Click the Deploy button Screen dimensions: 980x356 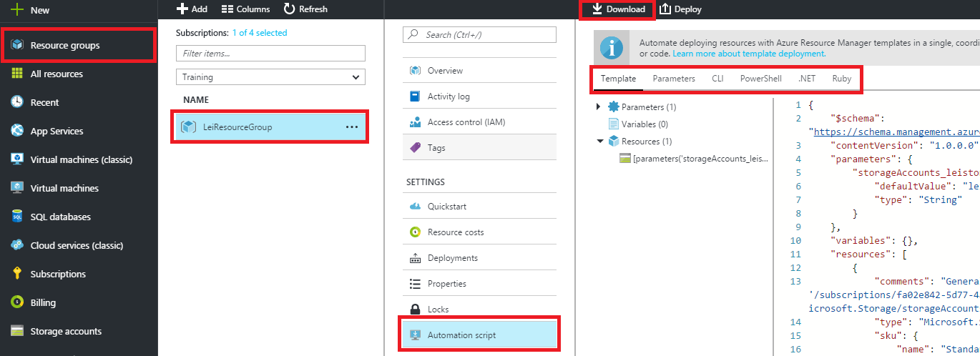pos(680,9)
